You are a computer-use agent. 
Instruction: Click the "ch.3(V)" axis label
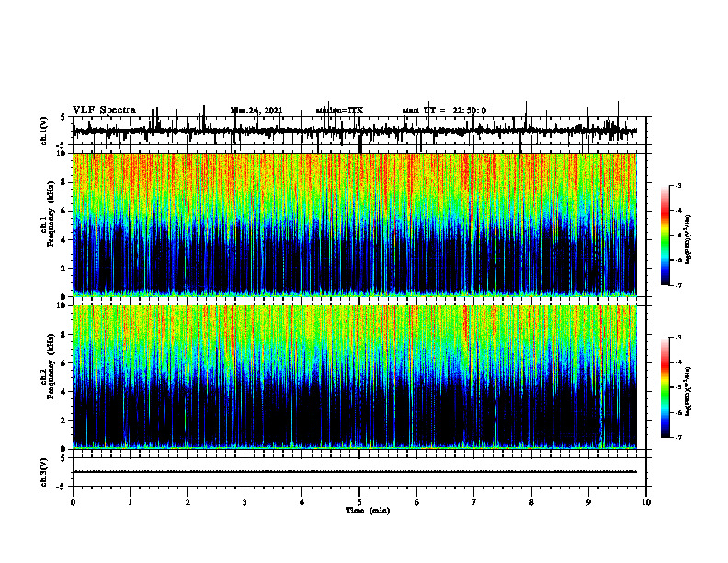click(x=43, y=473)
